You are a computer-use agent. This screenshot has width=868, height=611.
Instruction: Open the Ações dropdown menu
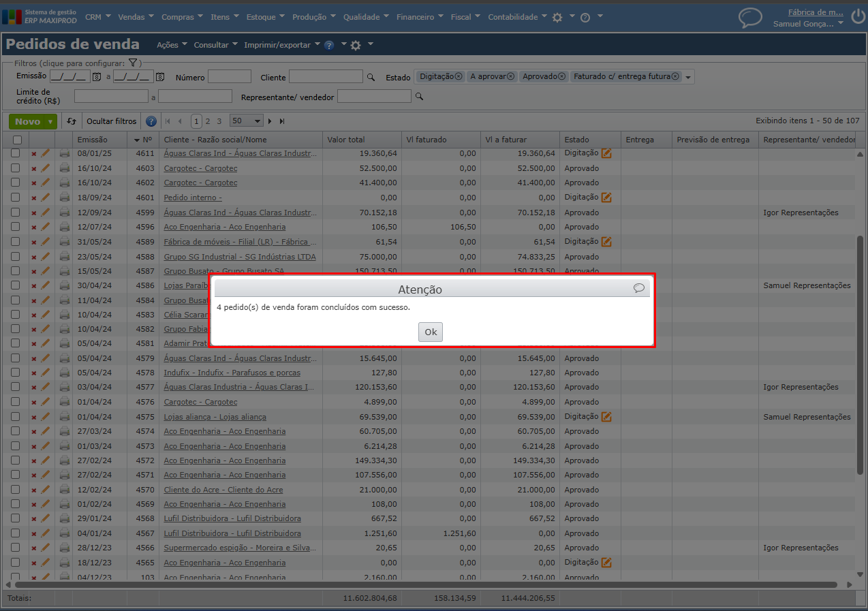coord(171,45)
